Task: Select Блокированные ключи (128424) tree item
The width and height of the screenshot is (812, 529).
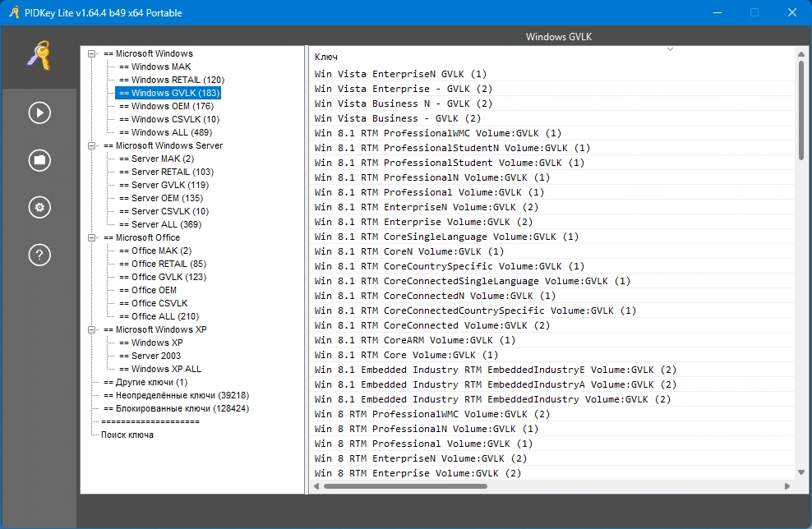Action: click(176, 408)
